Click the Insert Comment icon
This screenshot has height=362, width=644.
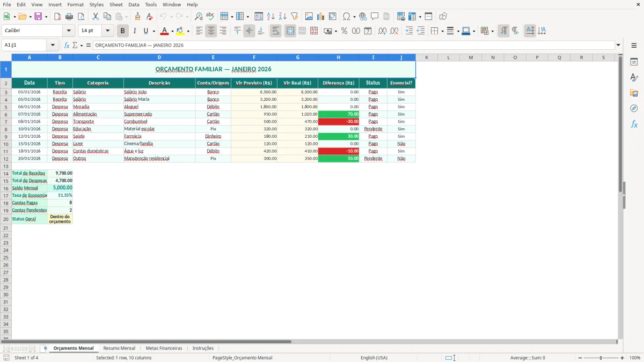375,17
